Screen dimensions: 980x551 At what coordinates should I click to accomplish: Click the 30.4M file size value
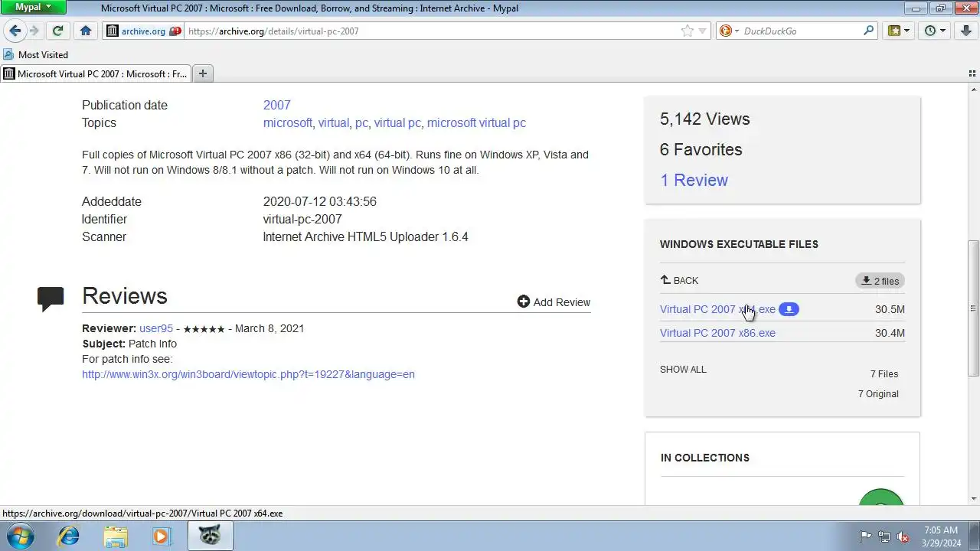(890, 333)
